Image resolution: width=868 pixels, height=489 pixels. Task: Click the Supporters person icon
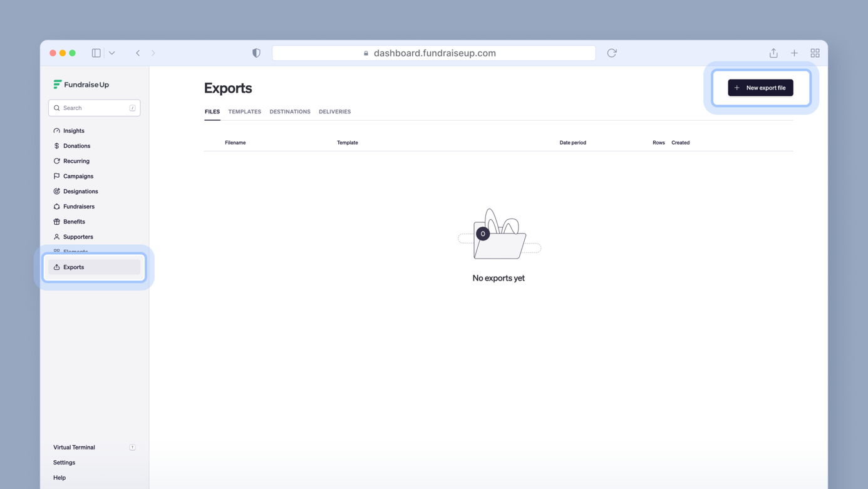coord(57,237)
